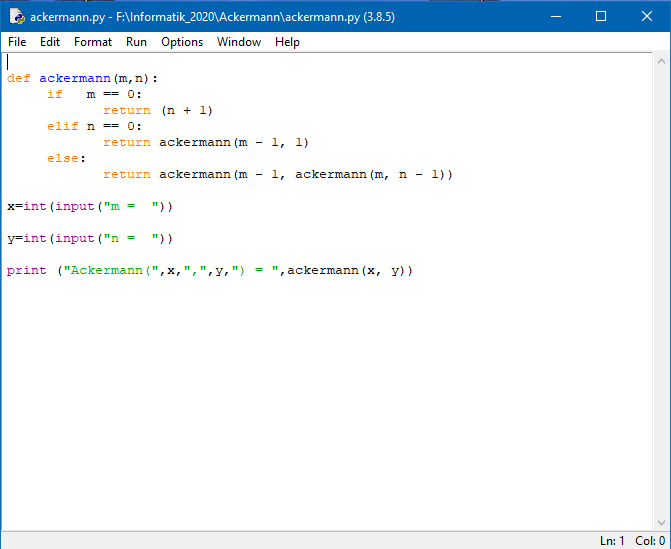Click the x=int(input("m = ")) line

tap(90, 206)
